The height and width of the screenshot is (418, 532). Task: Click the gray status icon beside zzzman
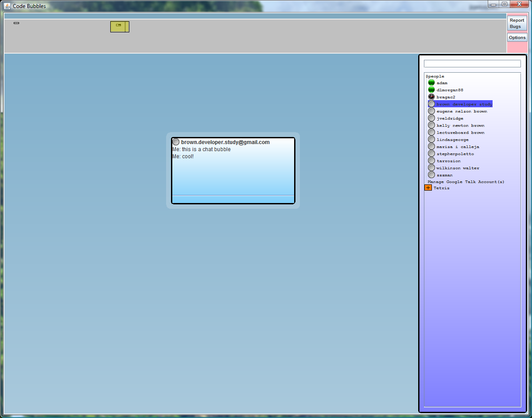tap(431, 175)
